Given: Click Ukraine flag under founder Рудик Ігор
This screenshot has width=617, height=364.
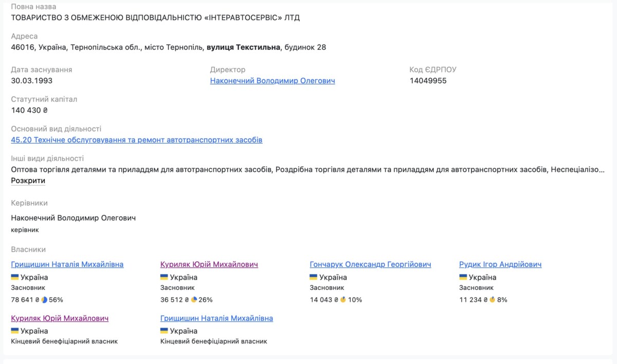Looking at the screenshot, I should coord(463,277).
